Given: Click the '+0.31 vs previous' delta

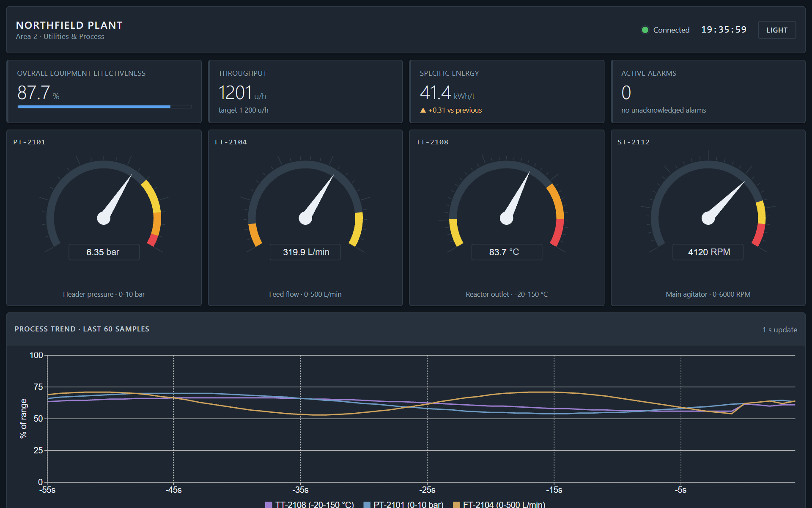Looking at the screenshot, I should coord(455,110).
